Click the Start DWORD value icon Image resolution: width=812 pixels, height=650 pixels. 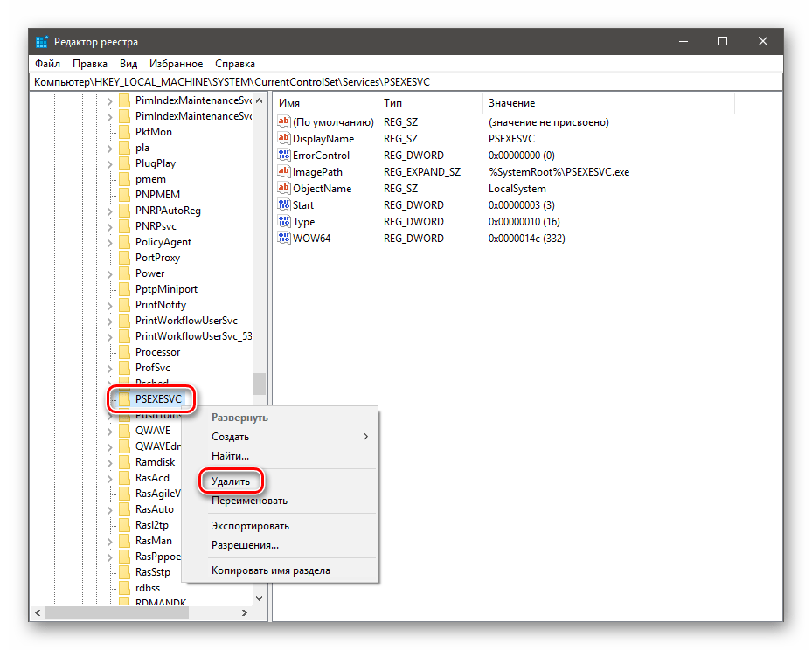(x=283, y=205)
